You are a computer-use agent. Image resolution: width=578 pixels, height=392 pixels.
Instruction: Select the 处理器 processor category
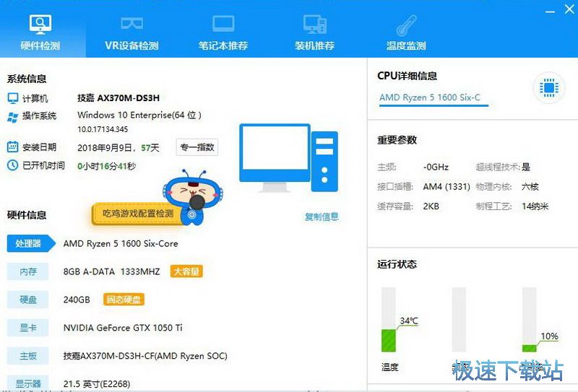click(30, 243)
